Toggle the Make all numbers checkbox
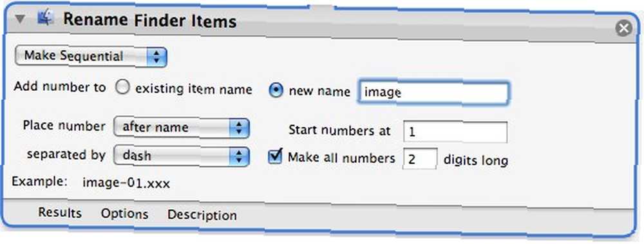644x244 pixels. (x=275, y=156)
